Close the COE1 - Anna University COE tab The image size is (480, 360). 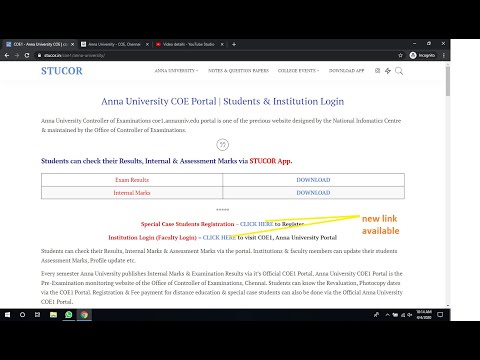pos(72,44)
